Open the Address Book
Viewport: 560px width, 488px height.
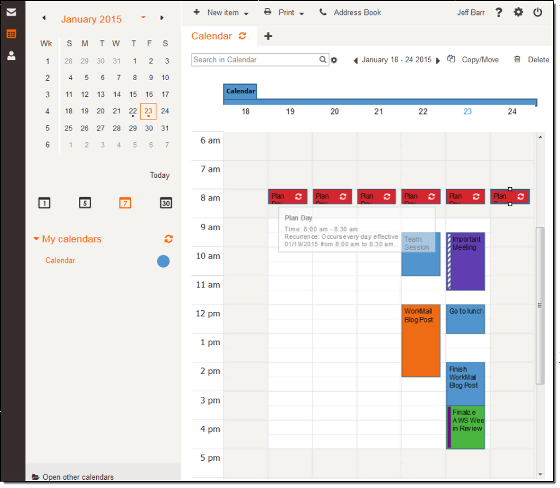tap(350, 13)
